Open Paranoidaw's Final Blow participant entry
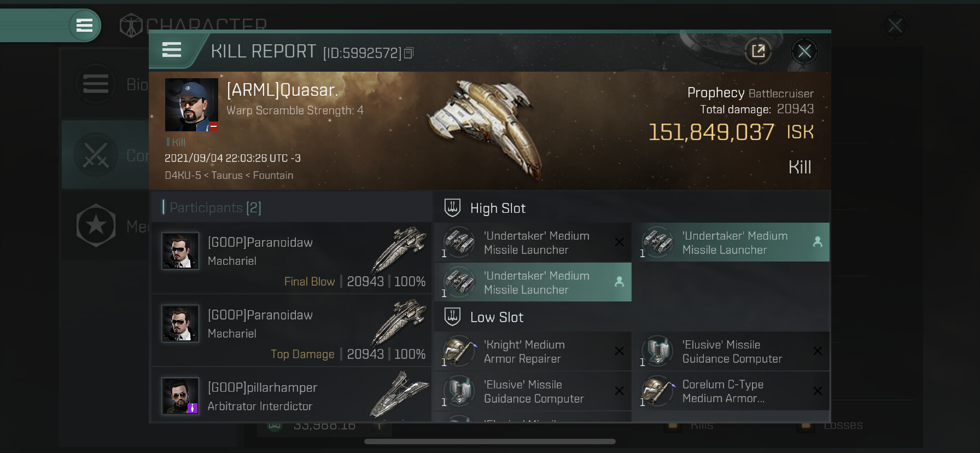 (x=291, y=258)
